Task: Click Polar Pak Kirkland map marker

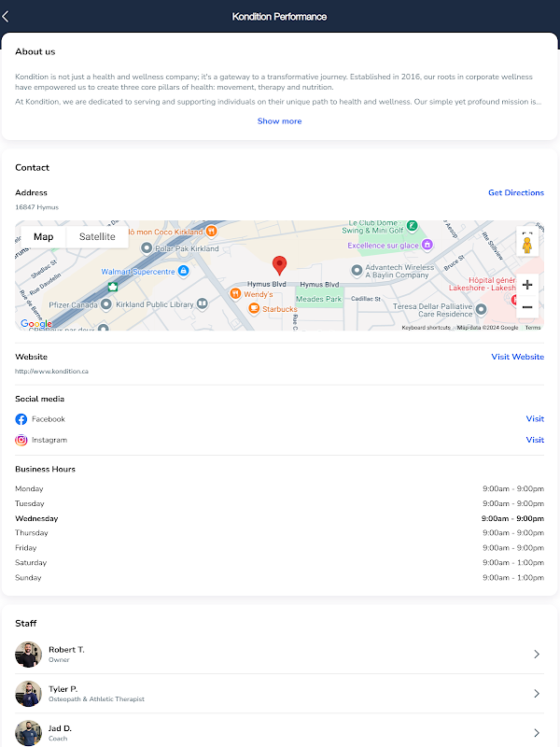Action: [147, 247]
